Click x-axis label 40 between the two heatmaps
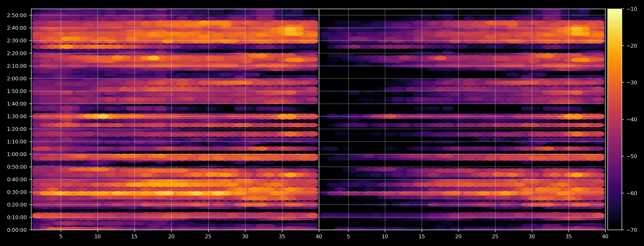Viewport: 644px width, 246px height. point(319,236)
